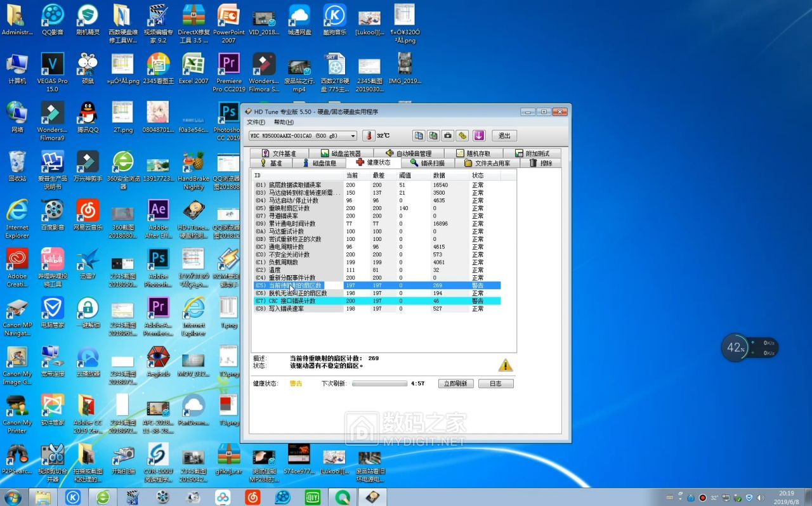
Task: Select the (05) 重映射扇区计数 row
Action: [377, 208]
